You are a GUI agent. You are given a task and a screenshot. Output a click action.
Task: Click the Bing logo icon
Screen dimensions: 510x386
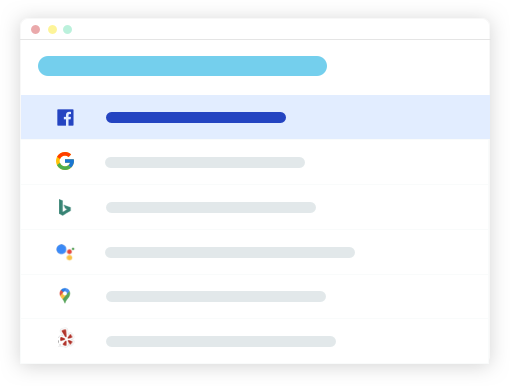click(x=65, y=207)
